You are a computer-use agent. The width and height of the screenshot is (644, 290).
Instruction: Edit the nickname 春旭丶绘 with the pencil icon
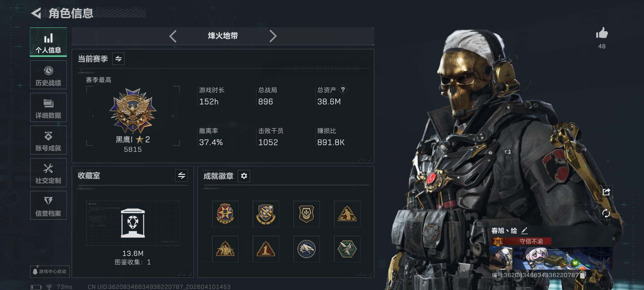tap(524, 230)
